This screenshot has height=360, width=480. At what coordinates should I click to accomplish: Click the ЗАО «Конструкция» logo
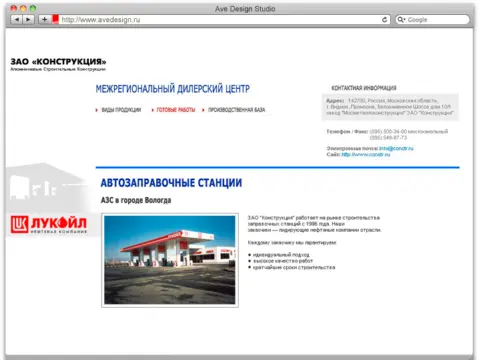click(58, 64)
